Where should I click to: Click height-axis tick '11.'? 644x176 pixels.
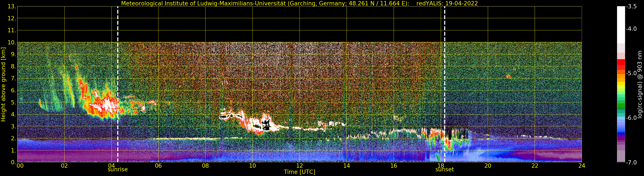[12, 31]
